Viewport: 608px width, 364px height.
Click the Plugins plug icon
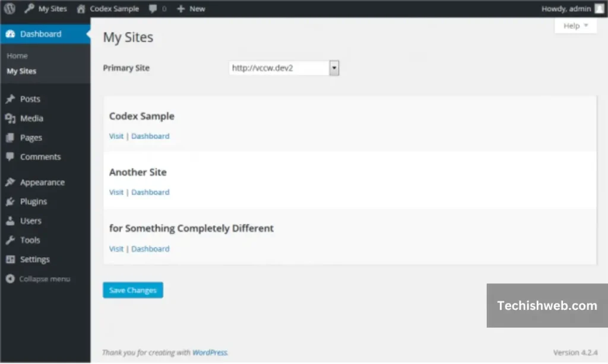tap(11, 201)
